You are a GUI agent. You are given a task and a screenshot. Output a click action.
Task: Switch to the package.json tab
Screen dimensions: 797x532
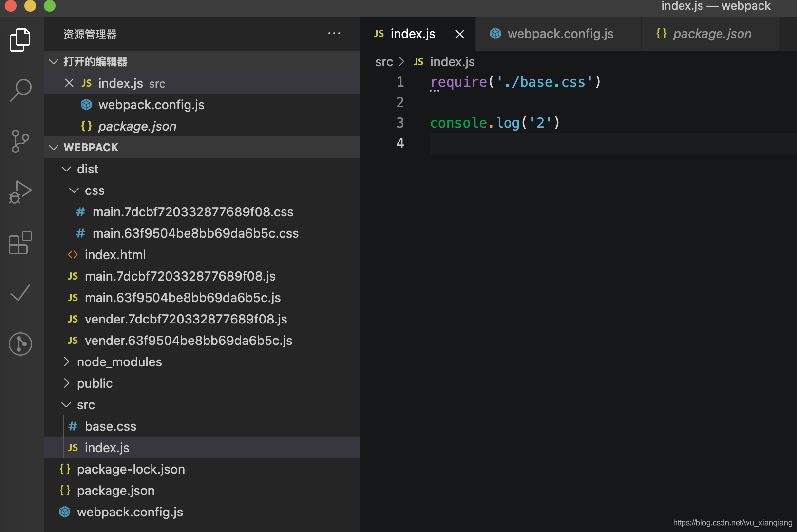[x=712, y=34]
